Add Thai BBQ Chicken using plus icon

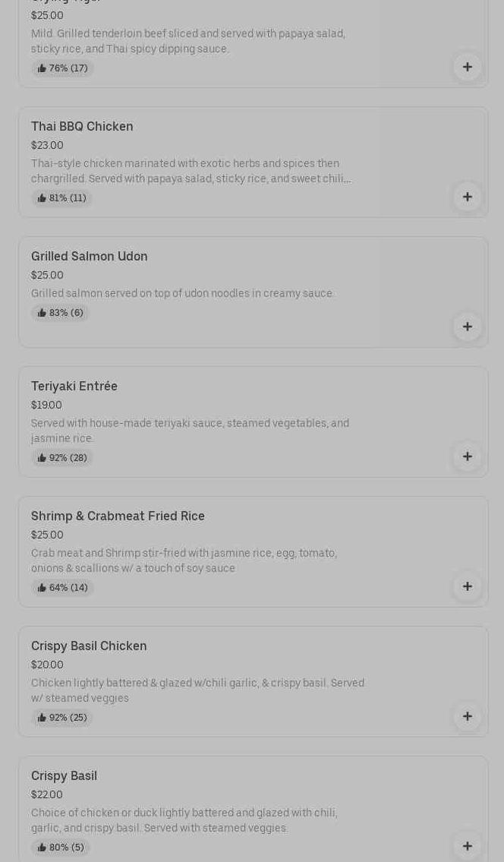click(x=467, y=197)
